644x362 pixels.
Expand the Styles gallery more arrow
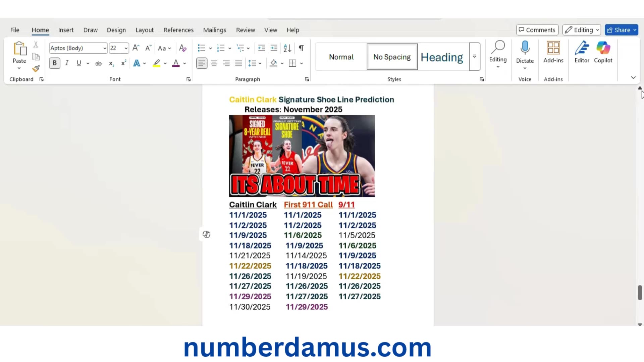click(x=474, y=57)
